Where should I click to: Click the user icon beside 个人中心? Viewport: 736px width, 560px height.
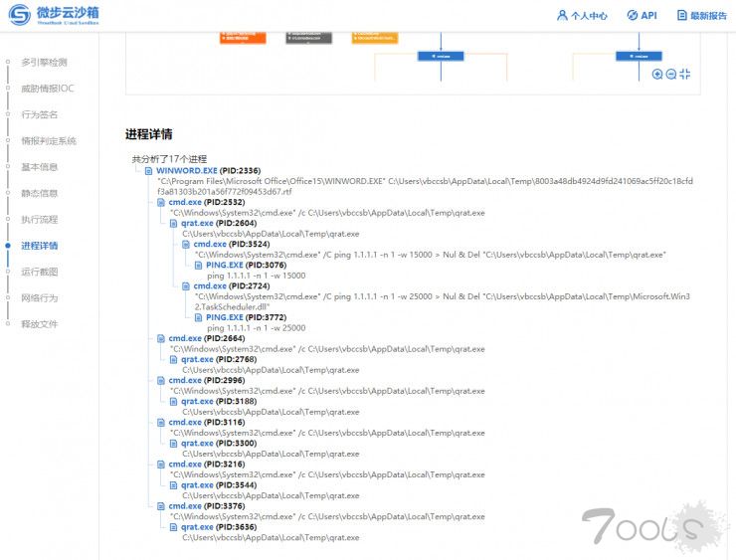point(562,16)
